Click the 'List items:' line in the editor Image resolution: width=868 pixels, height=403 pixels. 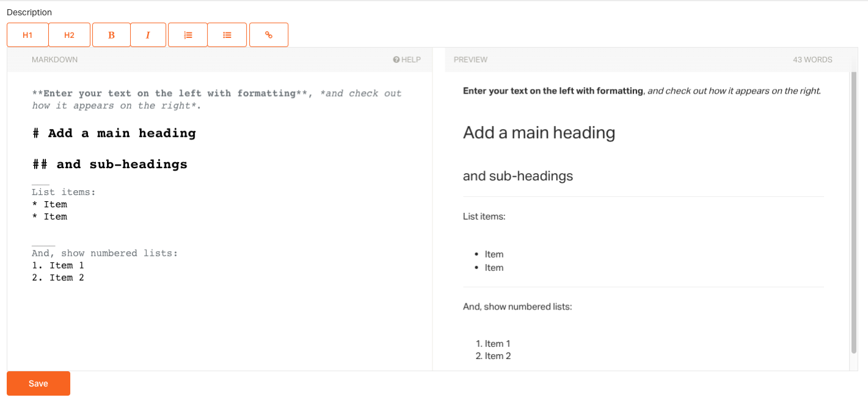[x=64, y=192]
